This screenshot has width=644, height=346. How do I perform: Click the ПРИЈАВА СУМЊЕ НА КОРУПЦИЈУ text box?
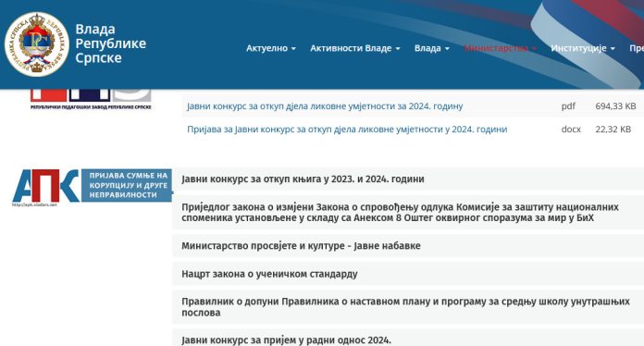click(127, 185)
